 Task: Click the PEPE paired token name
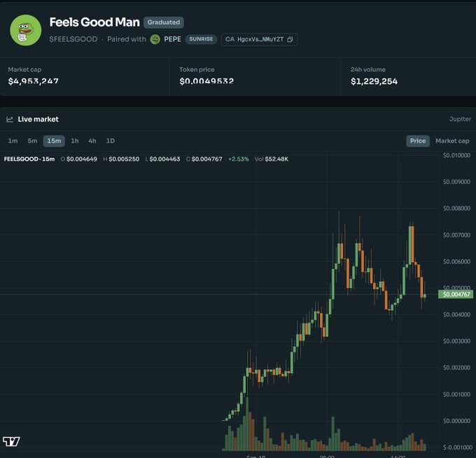(172, 39)
